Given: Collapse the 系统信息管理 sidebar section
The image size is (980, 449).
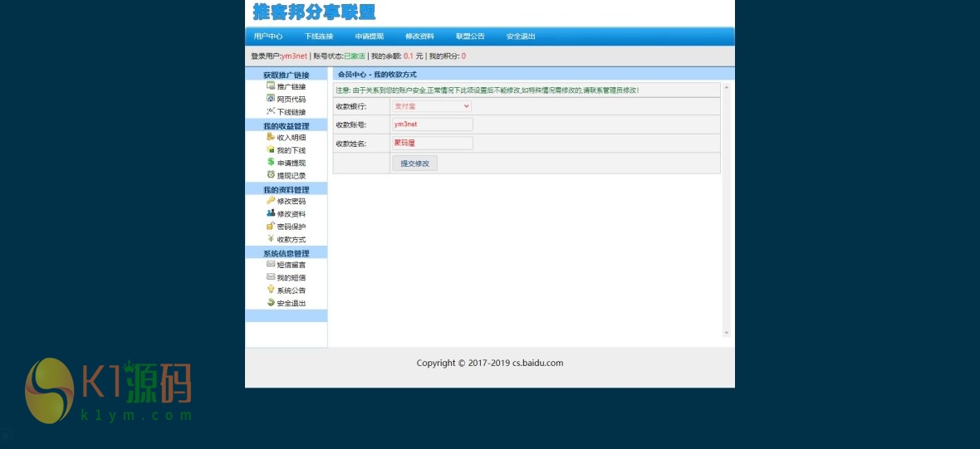Looking at the screenshot, I should [286, 253].
